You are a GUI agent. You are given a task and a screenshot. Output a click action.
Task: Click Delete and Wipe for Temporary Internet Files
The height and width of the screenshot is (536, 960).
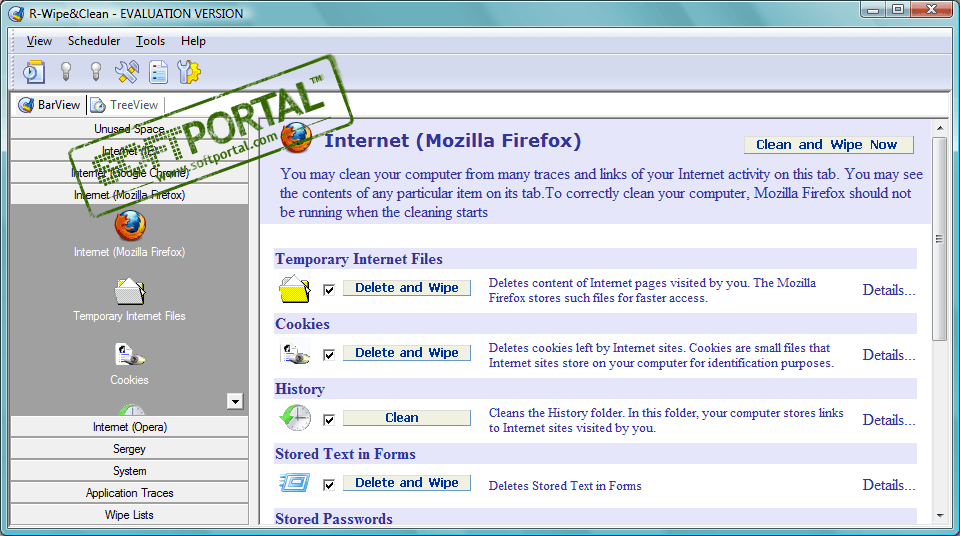coord(407,288)
